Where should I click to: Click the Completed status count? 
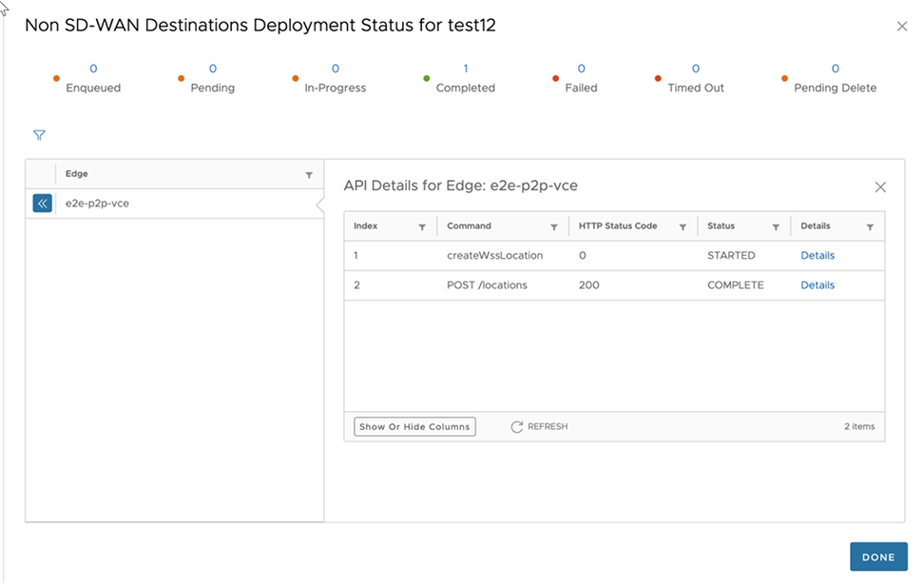[x=466, y=68]
